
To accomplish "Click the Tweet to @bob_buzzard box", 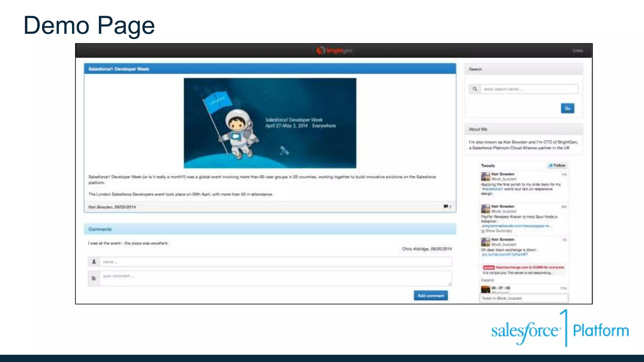I will [524, 298].
